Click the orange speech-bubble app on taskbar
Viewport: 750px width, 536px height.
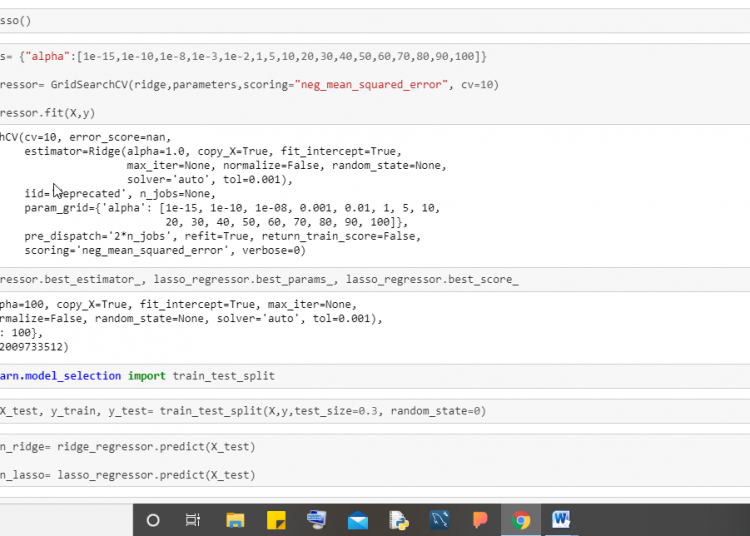[480, 520]
